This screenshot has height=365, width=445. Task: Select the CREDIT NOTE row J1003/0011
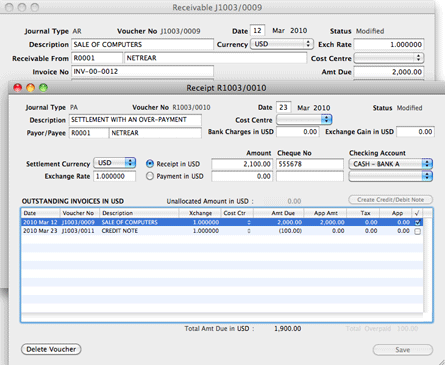[222, 231]
